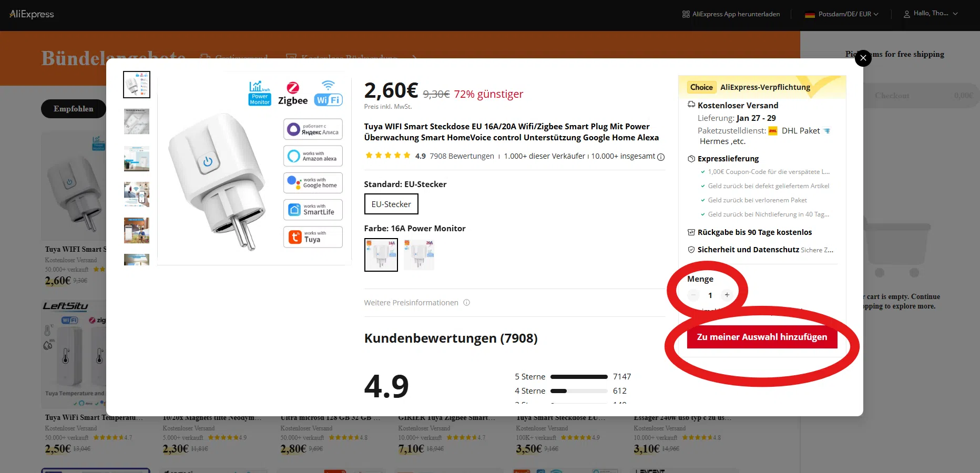Click the QR code app icon
980x473 pixels.
click(x=686, y=14)
